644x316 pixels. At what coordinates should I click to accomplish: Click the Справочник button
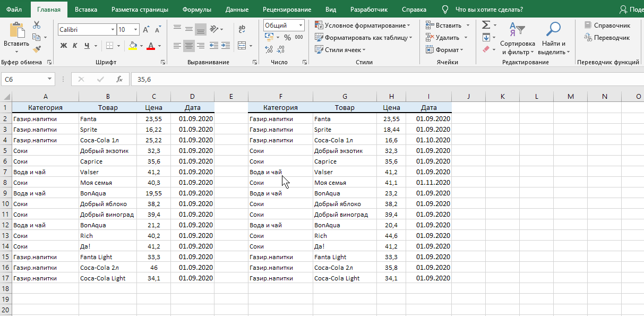pos(607,25)
